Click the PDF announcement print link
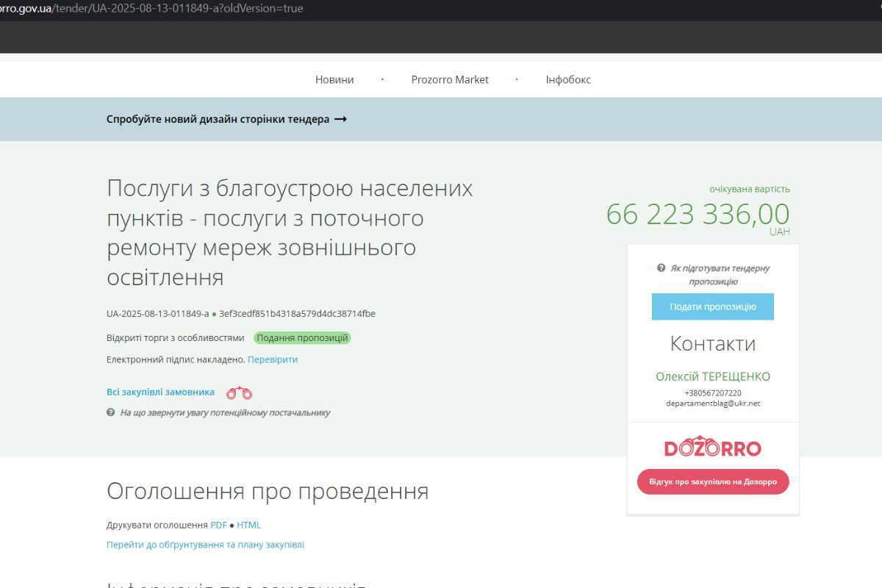Image resolution: width=882 pixels, height=588 pixels. pos(218,524)
